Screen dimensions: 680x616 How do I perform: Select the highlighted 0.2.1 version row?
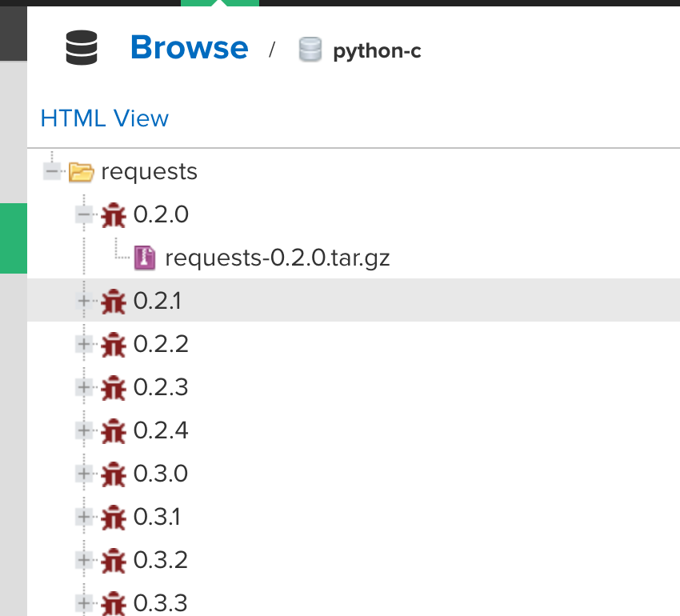click(354, 300)
